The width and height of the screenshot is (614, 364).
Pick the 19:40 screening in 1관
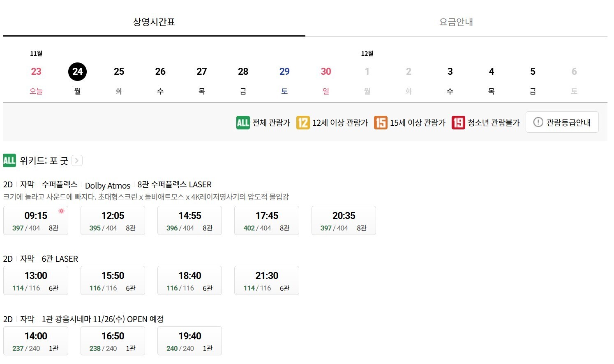pyautogui.click(x=189, y=341)
